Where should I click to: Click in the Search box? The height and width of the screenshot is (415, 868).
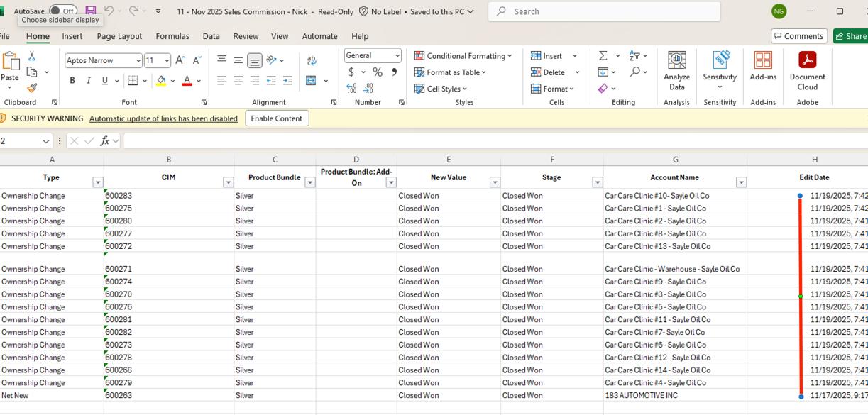[605, 11]
